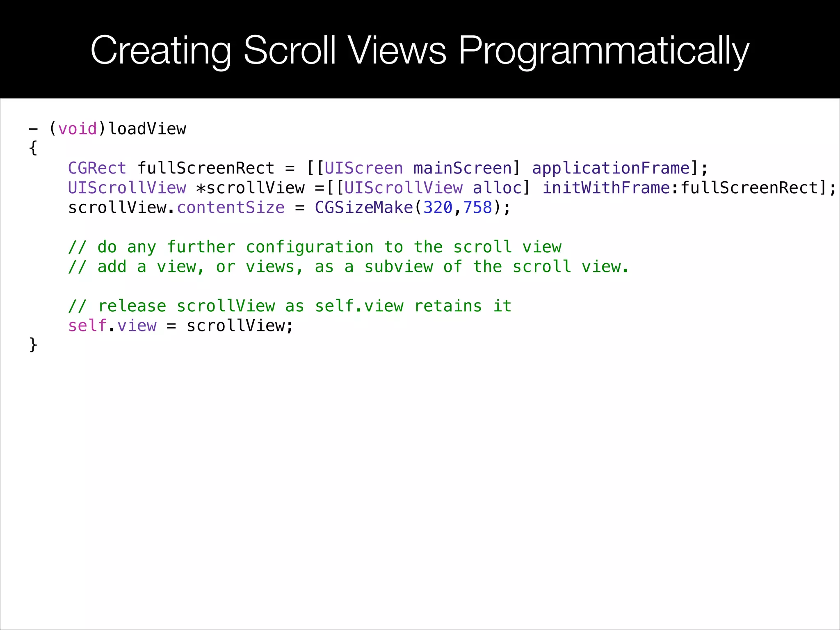Click the comment "// release scrollView as self.view retains it"
Viewport: 840px width, 630px height.
290,306
